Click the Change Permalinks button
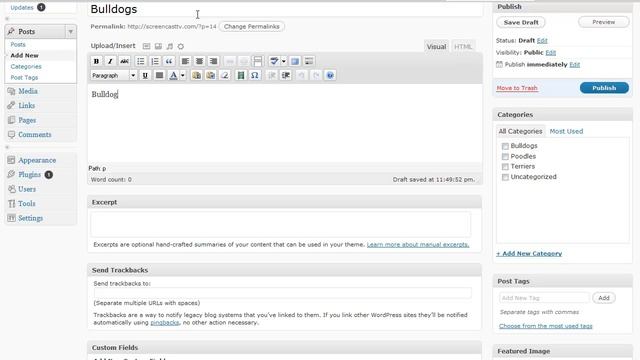This screenshot has height=360, width=640. 252,27
